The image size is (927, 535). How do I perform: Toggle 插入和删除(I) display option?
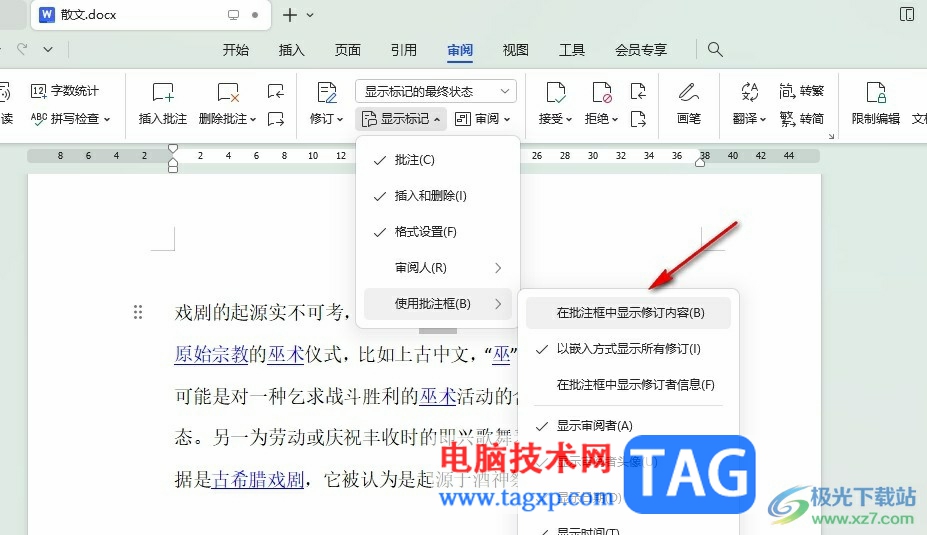pos(437,196)
